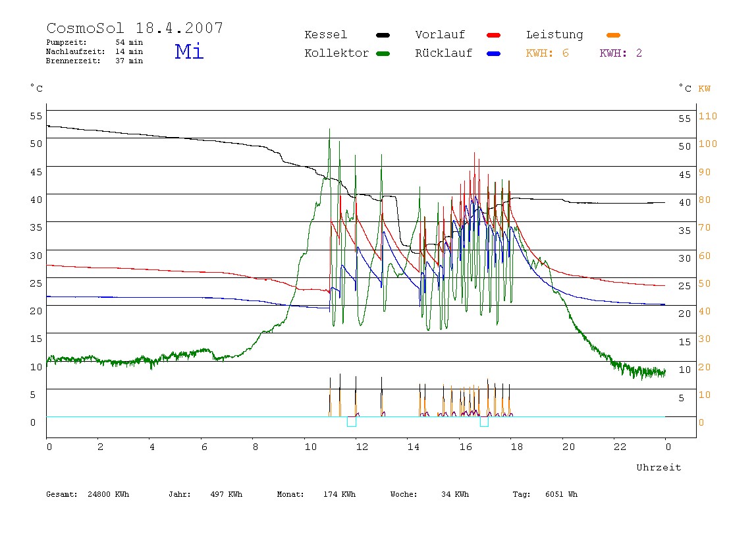Click the orange KW axis value '110'
This screenshot has width=756, height=535.
click(x=708, y=116)
